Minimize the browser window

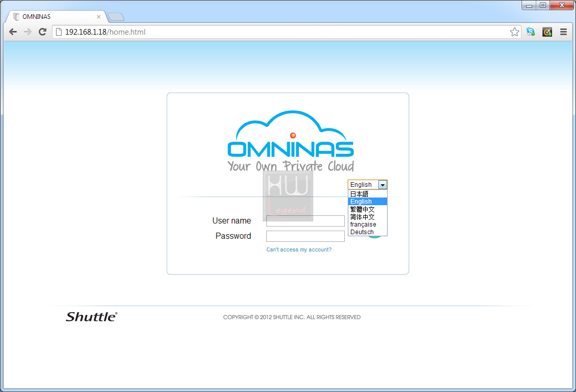click(529, 5)
